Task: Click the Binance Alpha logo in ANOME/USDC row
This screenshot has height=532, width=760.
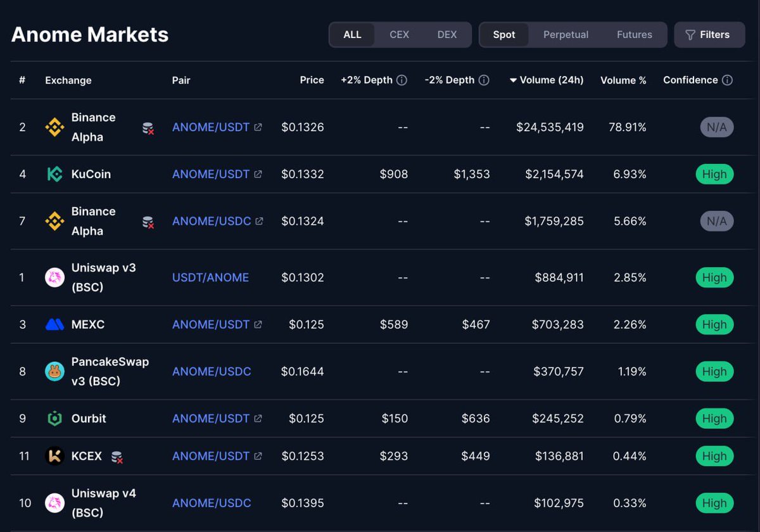Action: 54,221
